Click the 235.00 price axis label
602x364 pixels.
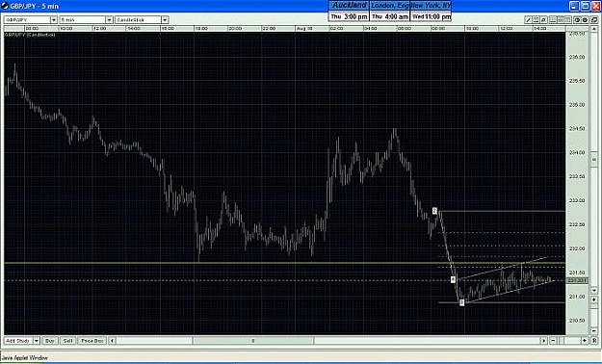[x=577, y=105]
